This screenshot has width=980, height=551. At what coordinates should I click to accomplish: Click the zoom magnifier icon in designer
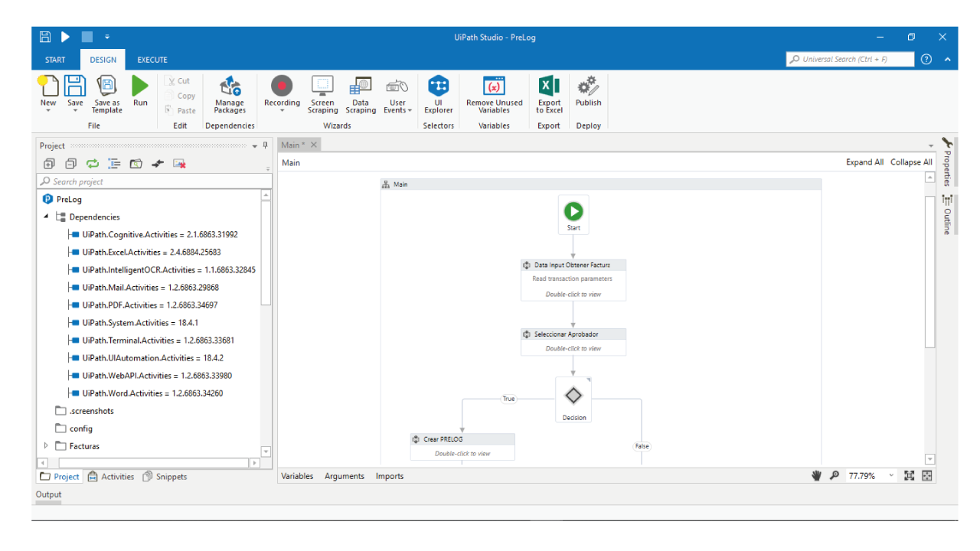(x=835, y=475)
